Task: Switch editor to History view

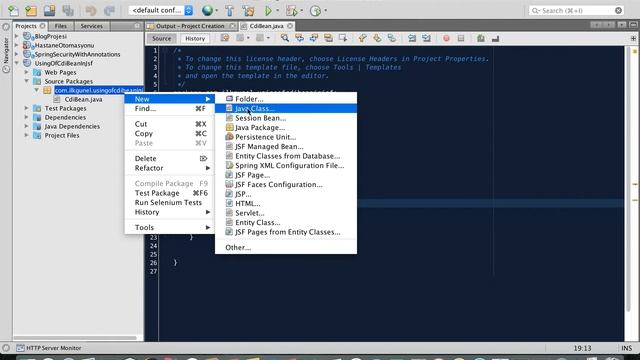Action: click(x=195, y=38)
